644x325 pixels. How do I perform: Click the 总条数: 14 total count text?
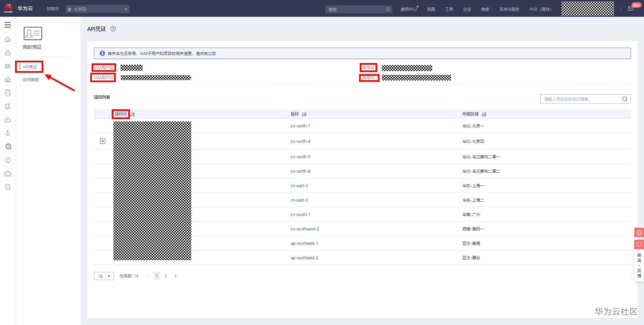129,276
